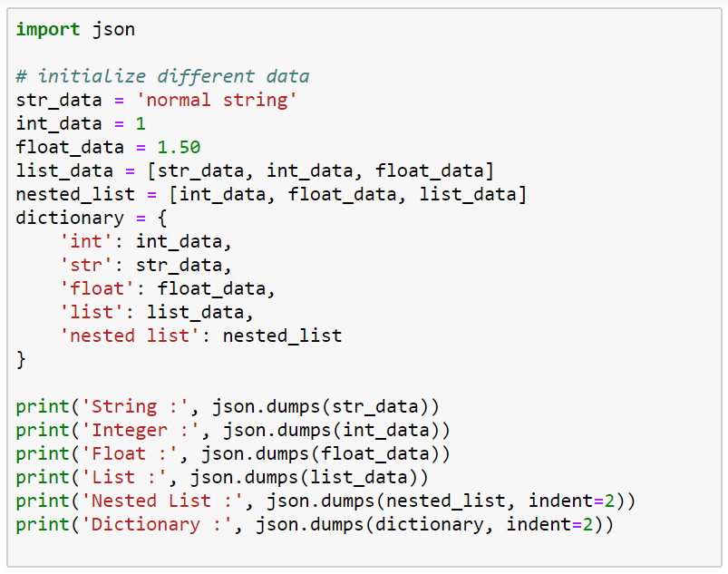Click the import keyword on the first line
This screenshot has height=574, width=728.
click(x=48, y=30)
